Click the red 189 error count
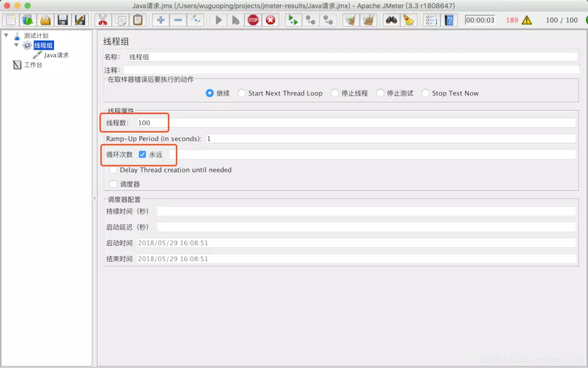Viewport: 588px width, 368px height. tap(512, 20)
